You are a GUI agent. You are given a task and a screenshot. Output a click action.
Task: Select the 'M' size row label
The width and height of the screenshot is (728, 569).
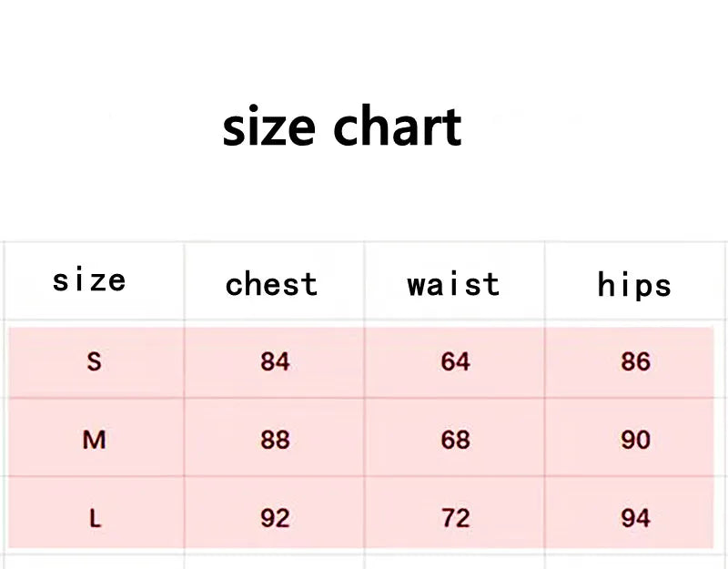click(x=94, y=440)
